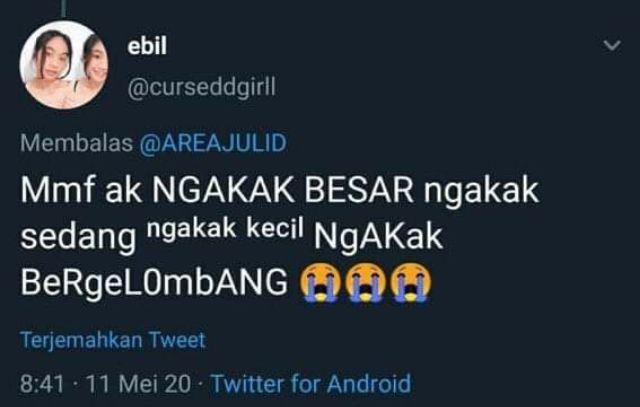Click the display name ebil
The height and width of the screenshot is (407, 640).
[147, 46]
